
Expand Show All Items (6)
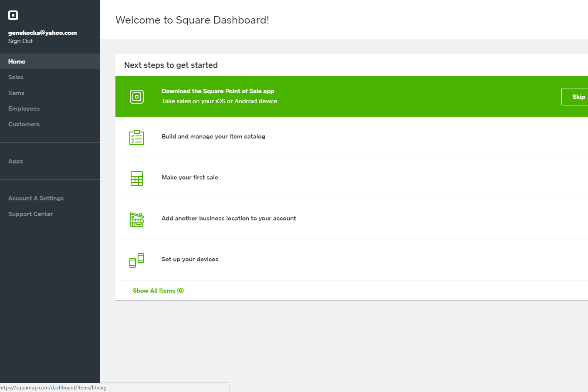pos(158,291)
